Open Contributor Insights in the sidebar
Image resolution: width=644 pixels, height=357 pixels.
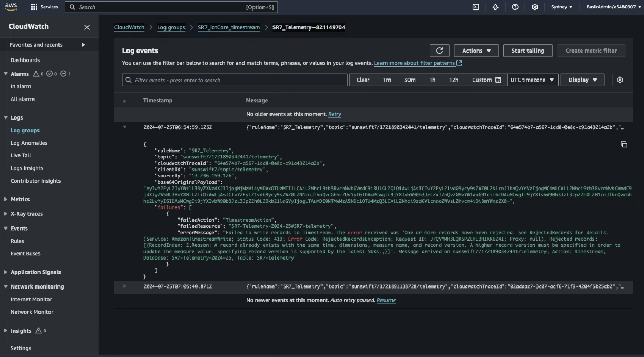[x=35, y=181]
